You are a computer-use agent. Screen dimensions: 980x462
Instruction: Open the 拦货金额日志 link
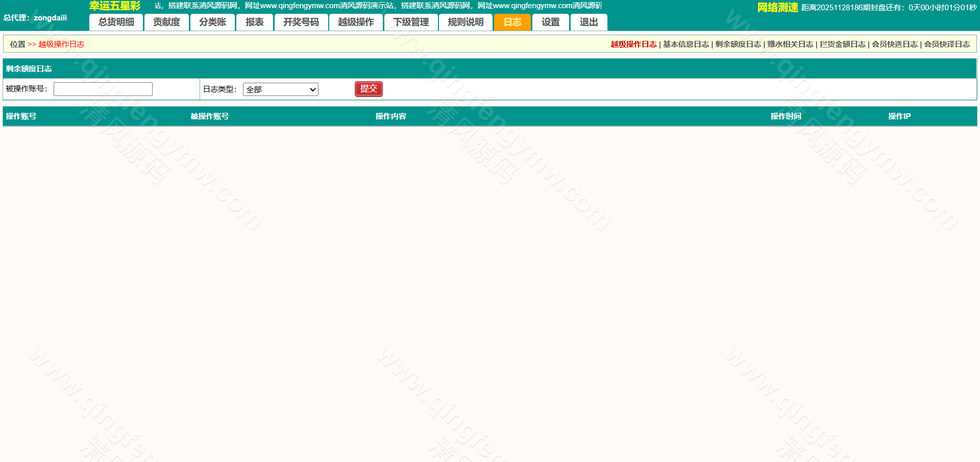842,44
